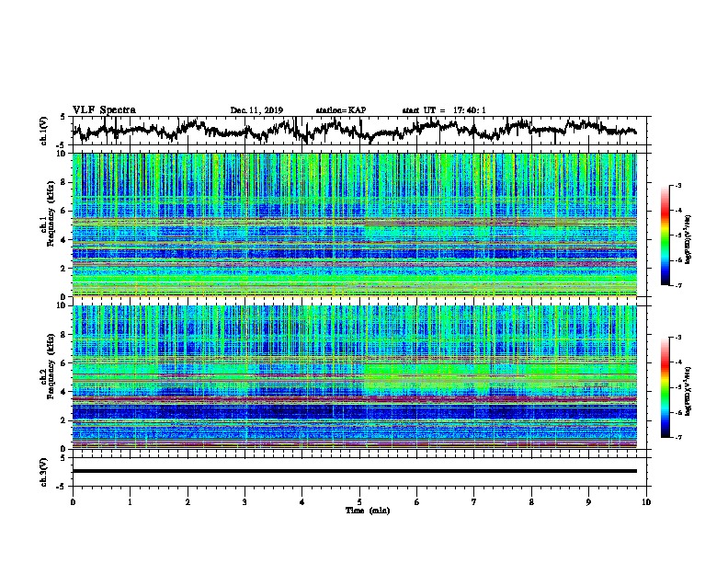
Task: Click the 9 tick on the Time axis
Action: (x=588, y=501)
